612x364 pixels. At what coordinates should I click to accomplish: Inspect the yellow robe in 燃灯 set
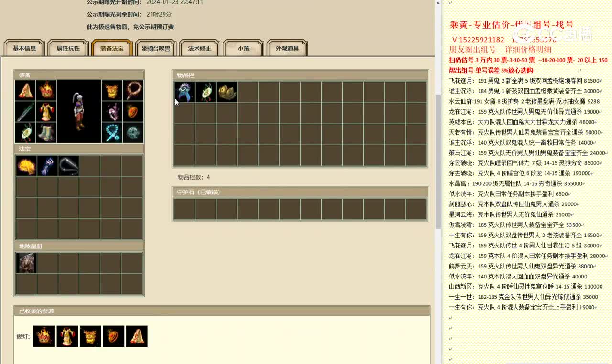tap(67, 336)
